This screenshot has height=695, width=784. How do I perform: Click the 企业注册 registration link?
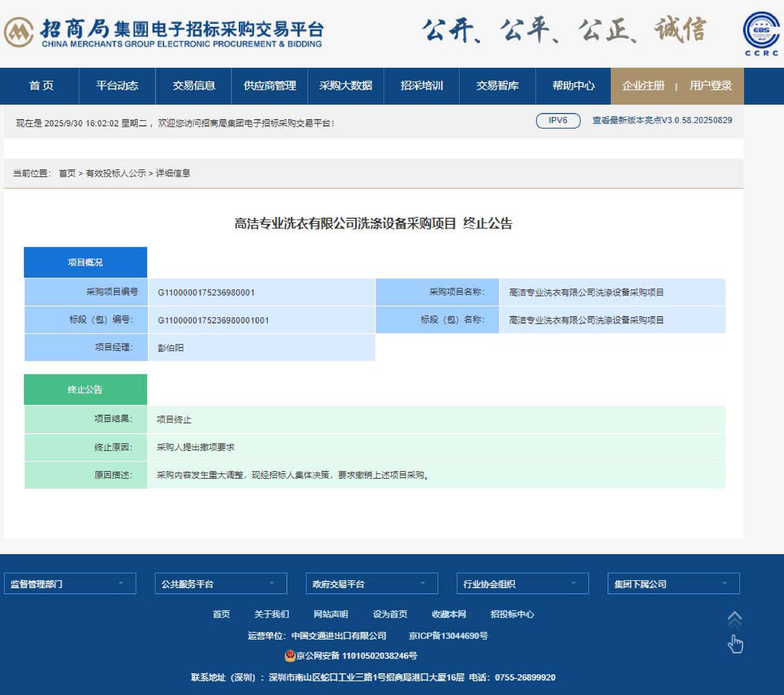coord(643,86)
